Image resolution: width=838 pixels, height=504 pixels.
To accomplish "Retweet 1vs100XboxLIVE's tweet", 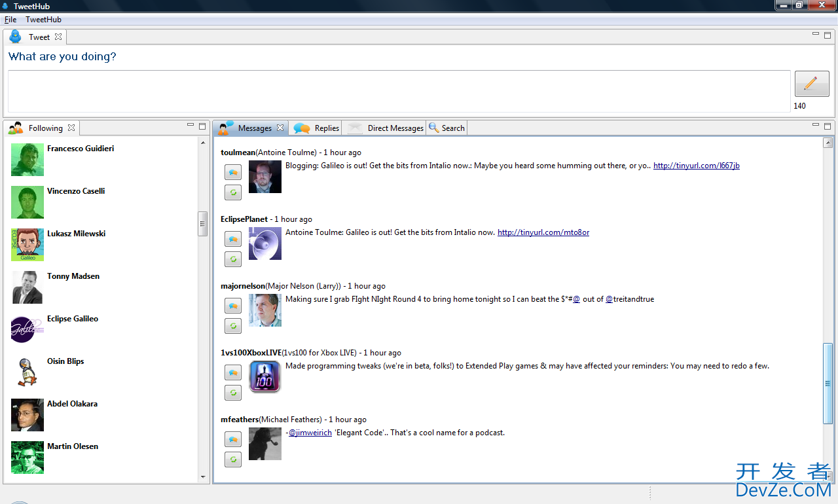I will coord(233,393).
